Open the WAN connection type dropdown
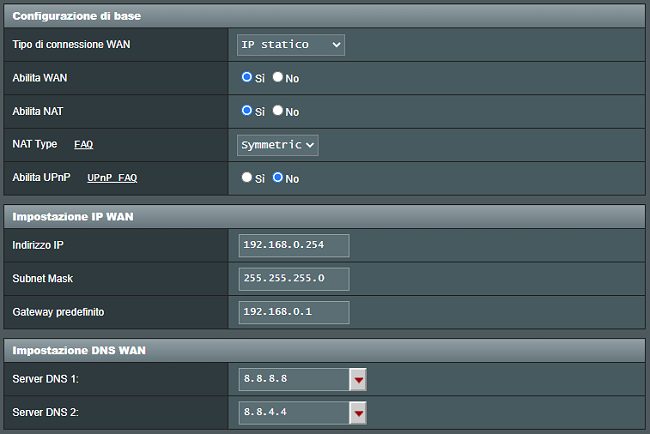The height and width of the screenshot is (434, 650). click(x=291, y=45)
